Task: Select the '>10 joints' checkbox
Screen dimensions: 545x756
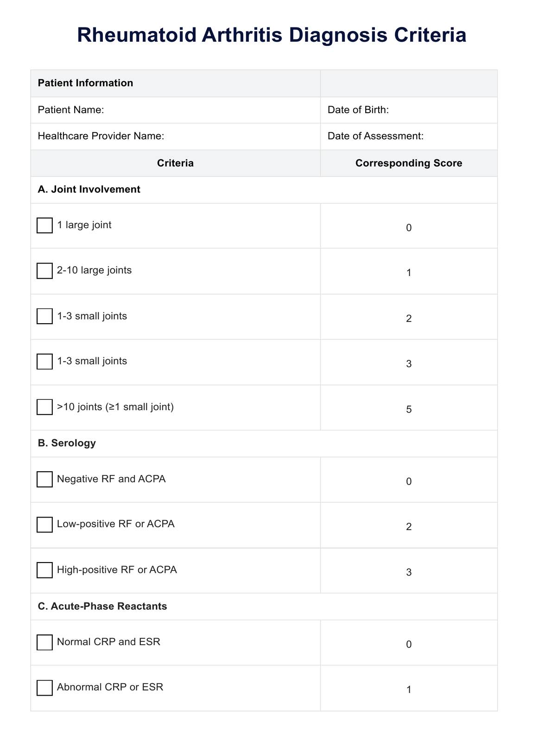Action: (44, 407)
